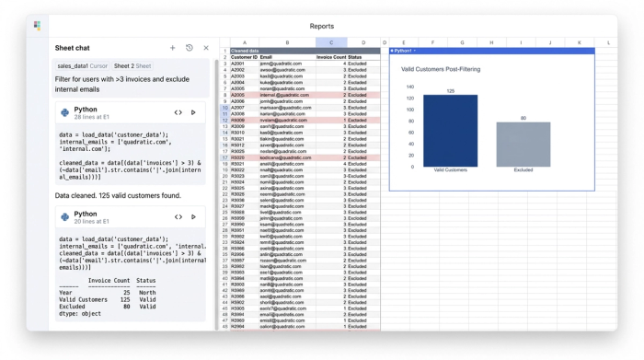
Task: Click the Valid Customers blue bar
Action: [450, 131]
